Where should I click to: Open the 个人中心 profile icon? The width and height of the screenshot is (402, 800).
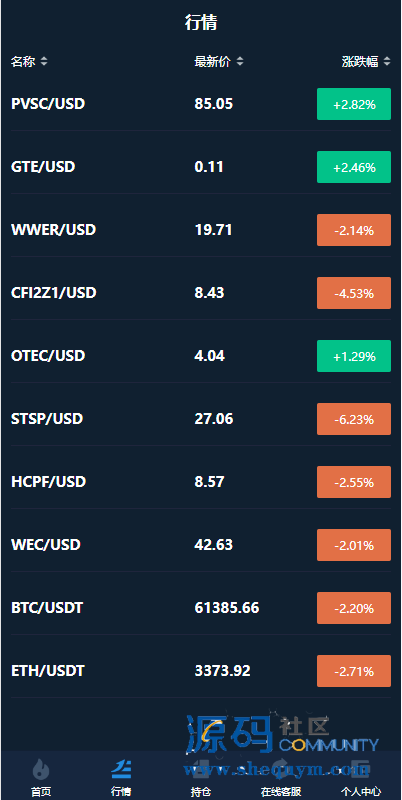click(x=361, y=768)
